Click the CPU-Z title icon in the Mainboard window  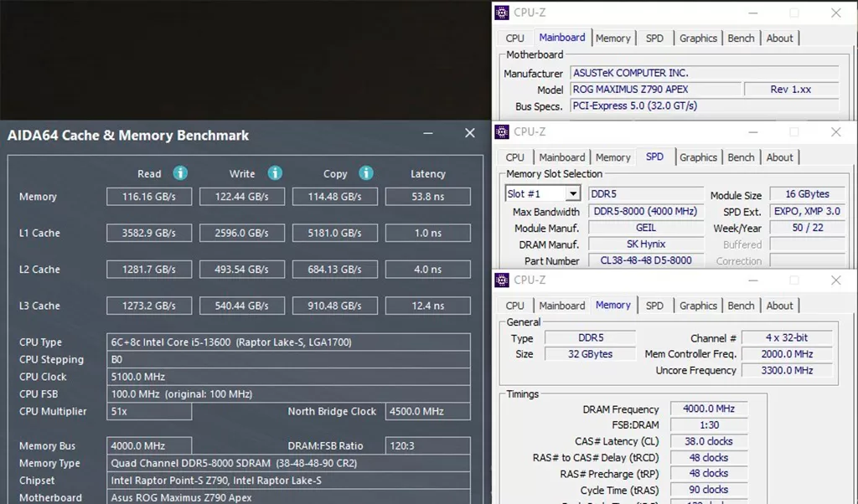502,13
